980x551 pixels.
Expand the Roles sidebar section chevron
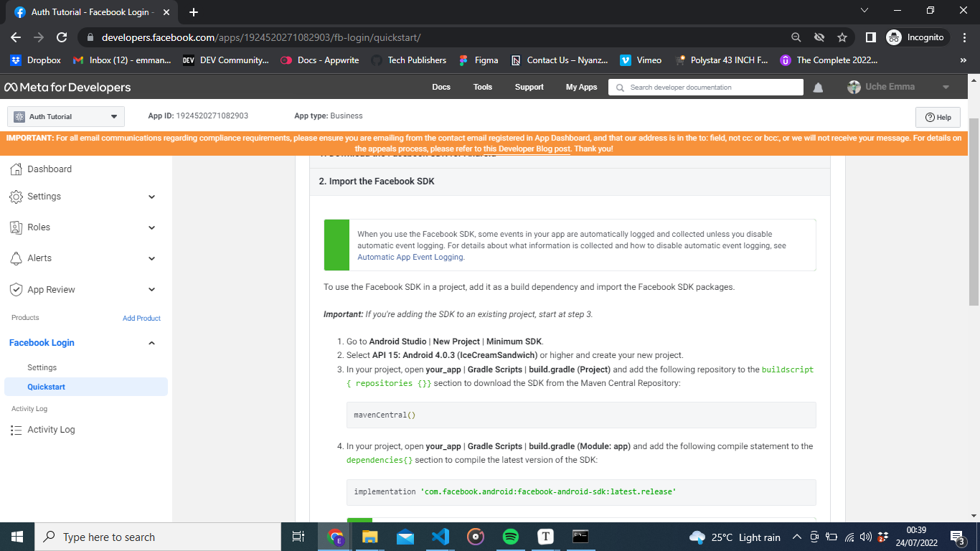pos(151,227)
